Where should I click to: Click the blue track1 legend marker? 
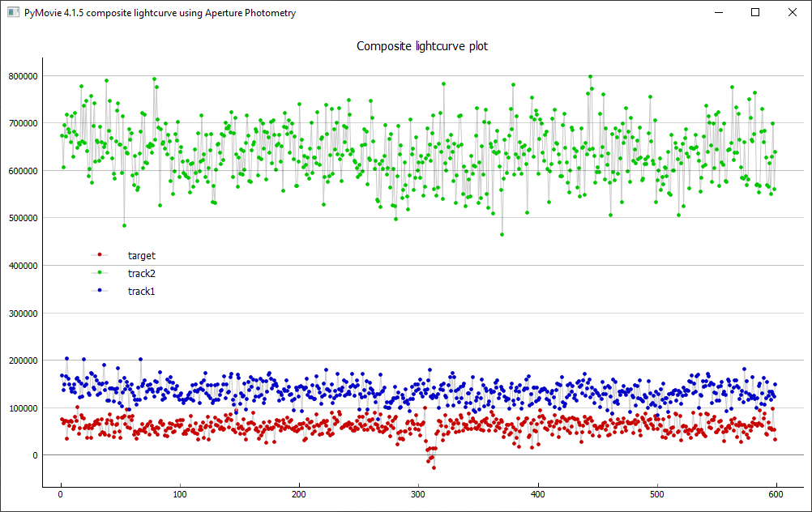pos(99,291)
